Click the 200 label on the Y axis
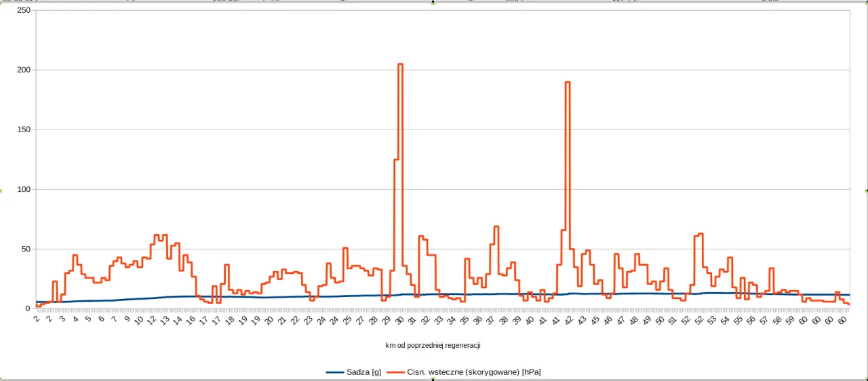 coord(23,70)
